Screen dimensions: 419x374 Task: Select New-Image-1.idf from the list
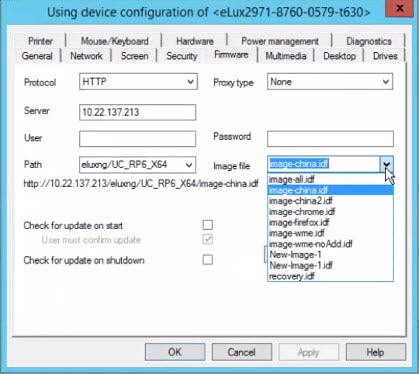point(330,265)
